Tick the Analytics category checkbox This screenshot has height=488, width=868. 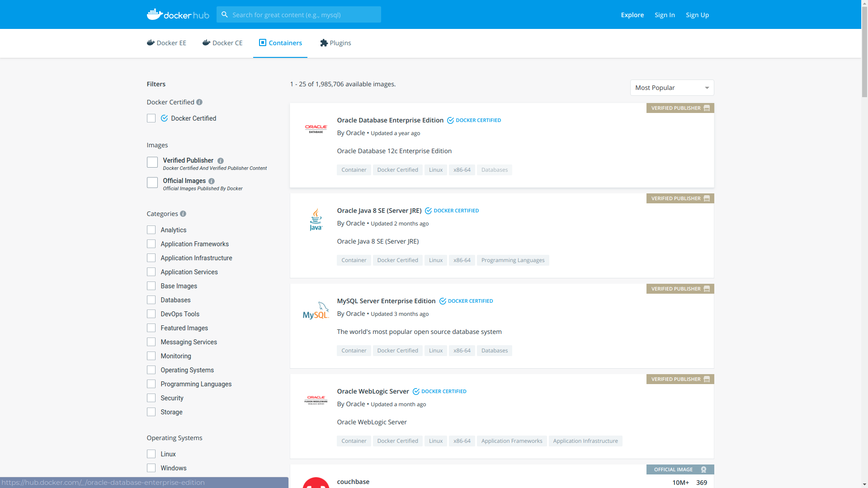point(151,230)
